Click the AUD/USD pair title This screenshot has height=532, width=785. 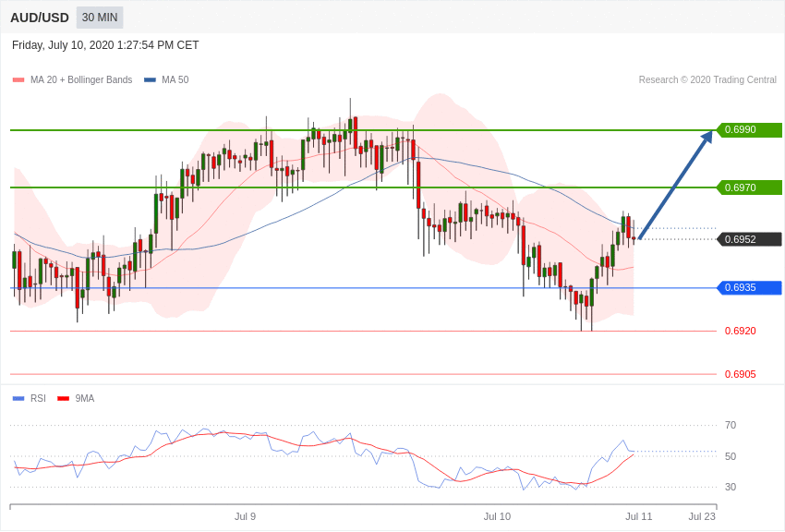click(x=40, y=18)
